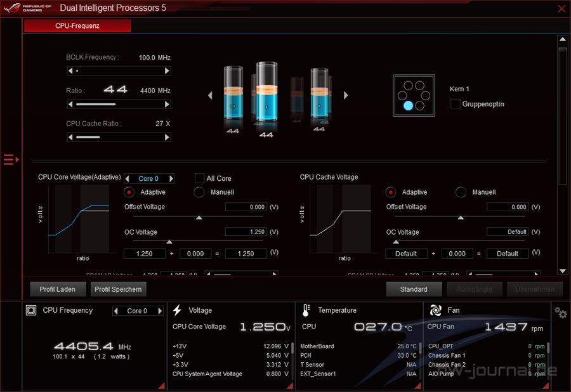Select Adaptive for CPU Core Voltage
The width and height of the screenshot is (571, 392).
129,192
